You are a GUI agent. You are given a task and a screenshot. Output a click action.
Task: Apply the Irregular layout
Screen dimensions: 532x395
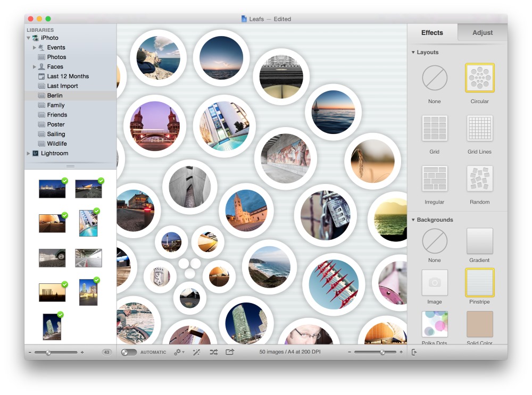[434, 179]
